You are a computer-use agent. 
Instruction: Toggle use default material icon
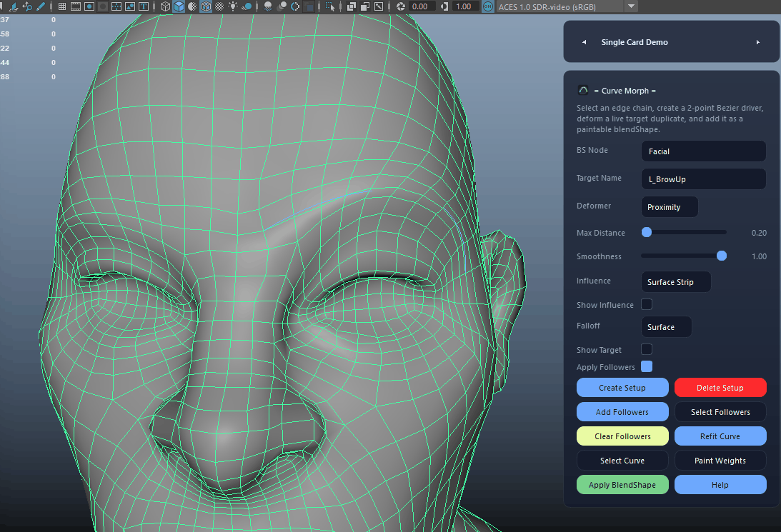tap(192, 6)
